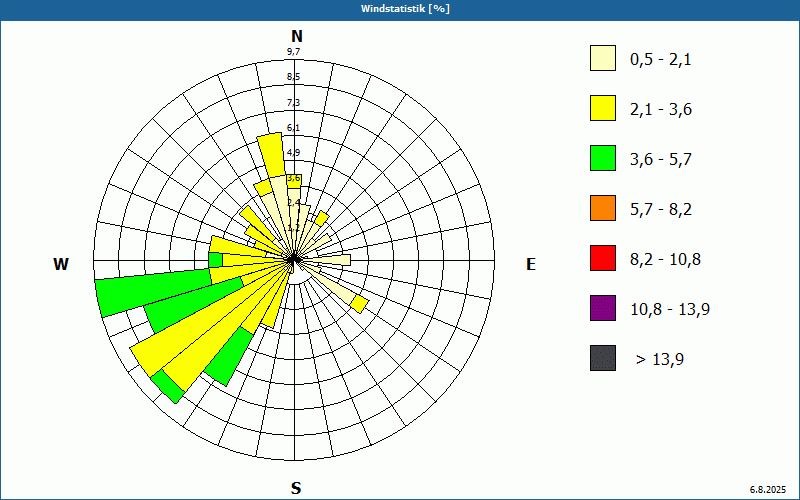Click the 8,5 ring scale value

pyautogui.click(x=293, y=77)
